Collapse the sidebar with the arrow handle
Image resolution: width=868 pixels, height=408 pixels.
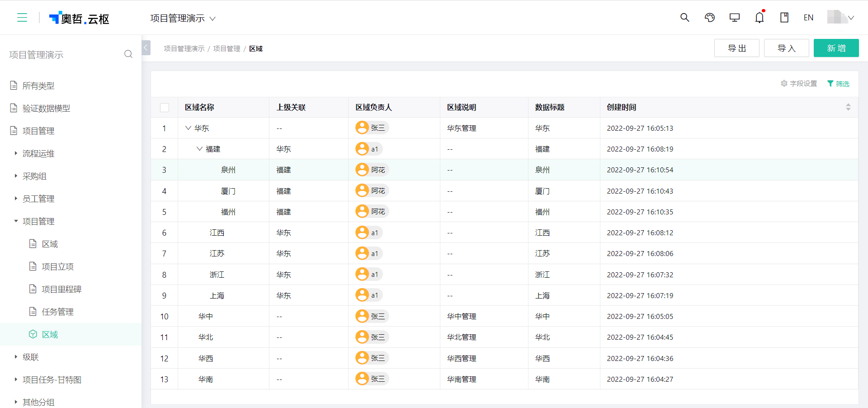(146, 47)
